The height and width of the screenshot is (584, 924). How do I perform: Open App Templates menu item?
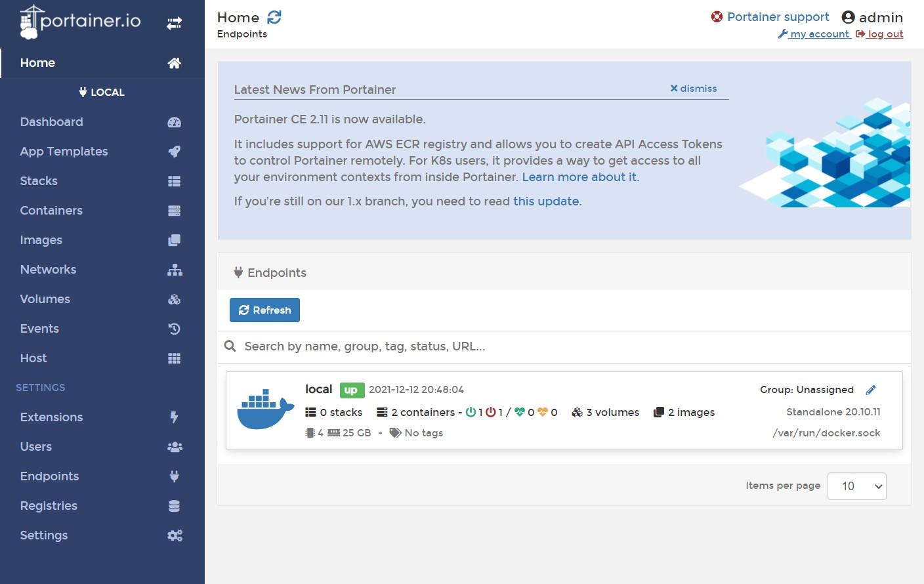102,152
